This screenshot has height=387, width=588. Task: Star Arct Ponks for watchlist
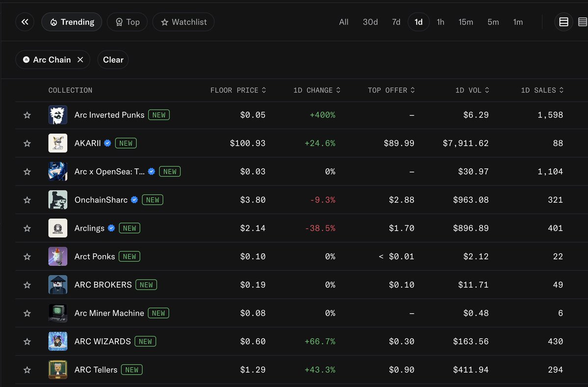coord(27,257)
